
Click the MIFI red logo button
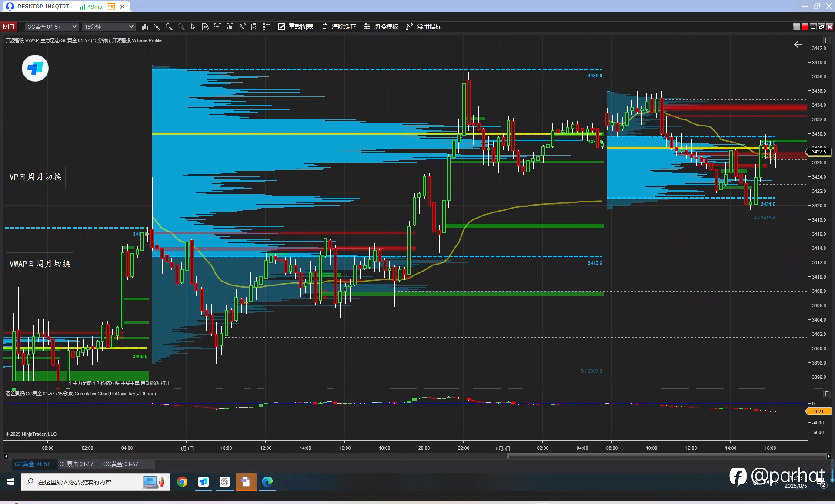coord(9,27)
